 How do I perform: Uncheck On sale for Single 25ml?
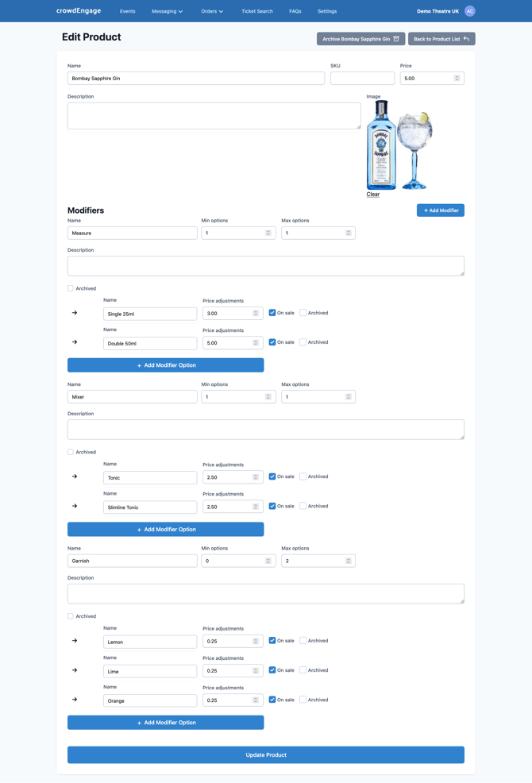click(272, 313)
